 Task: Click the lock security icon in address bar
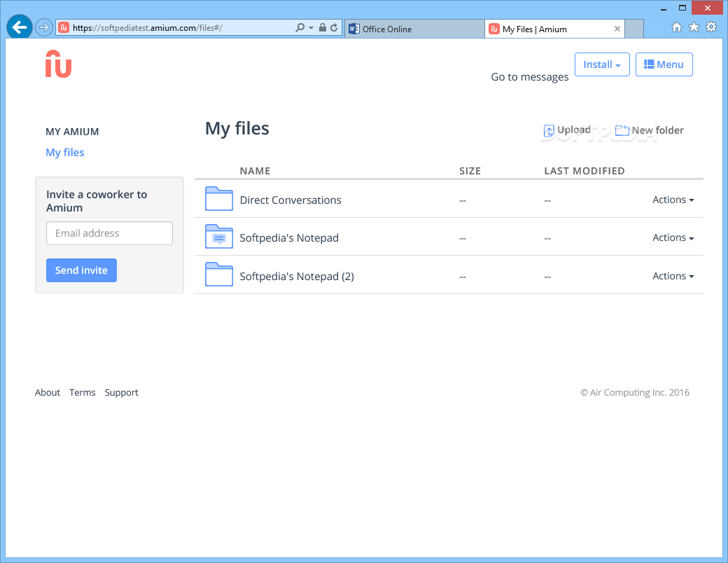click(x=323, y=28)
